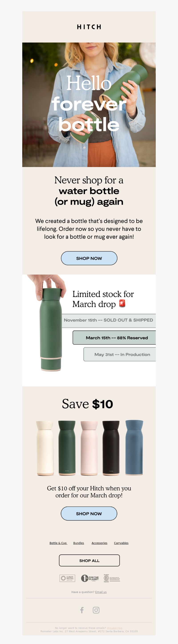Click the SHOP ALL button
The image size is (178, 644).
(x=89, y=560)
